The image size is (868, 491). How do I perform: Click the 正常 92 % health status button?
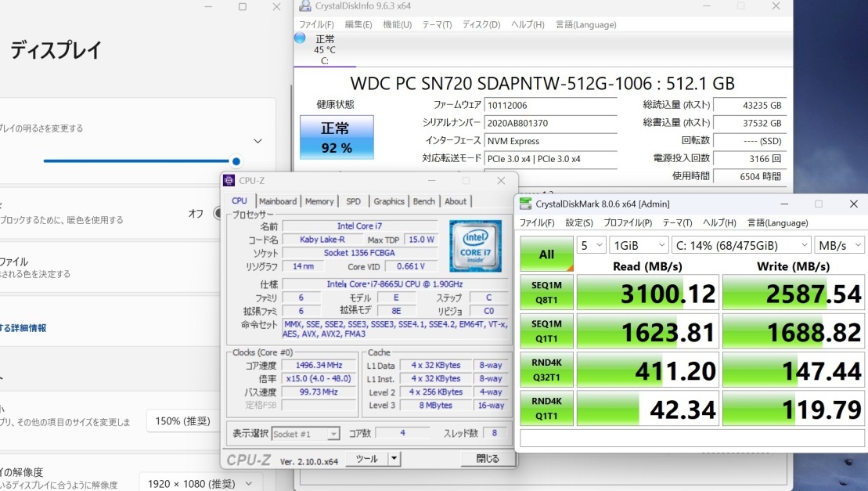(337, 137)
